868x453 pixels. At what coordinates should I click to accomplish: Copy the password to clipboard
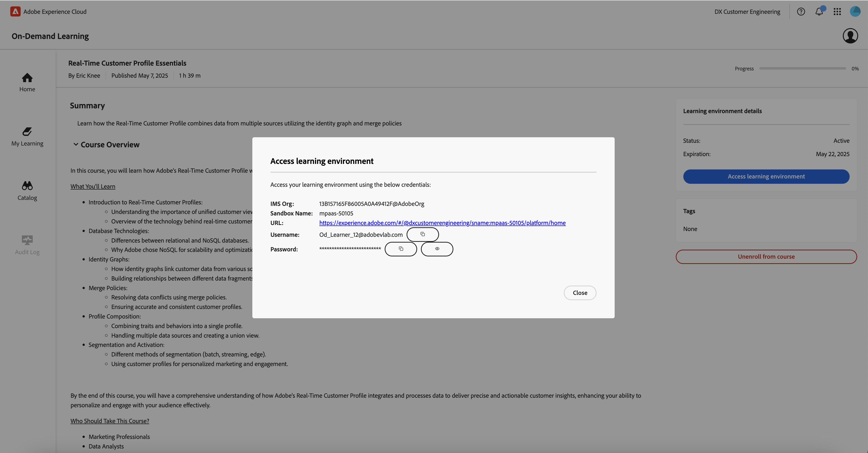401,249
